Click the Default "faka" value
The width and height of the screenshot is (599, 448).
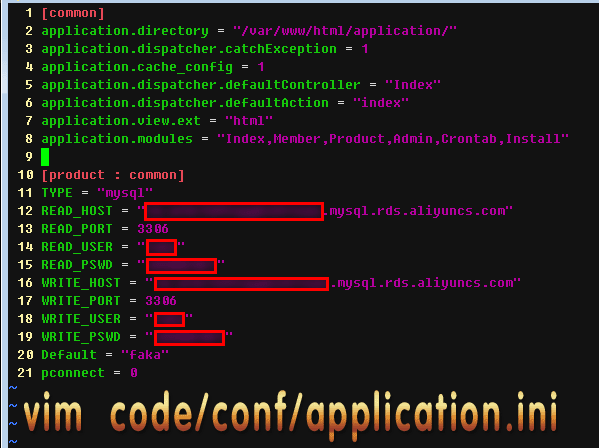(x=145, y=355)
